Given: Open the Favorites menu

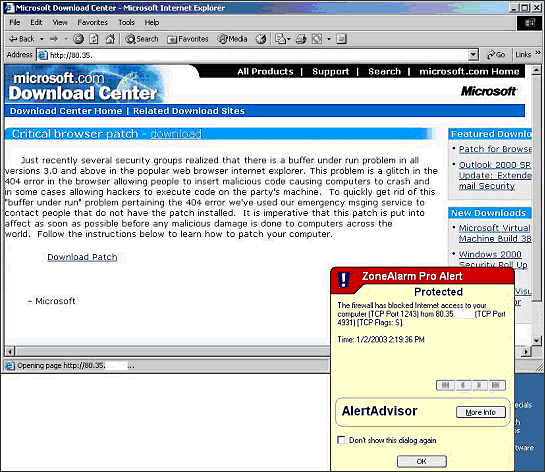Looking at the screenshot, I should (92, 23).
